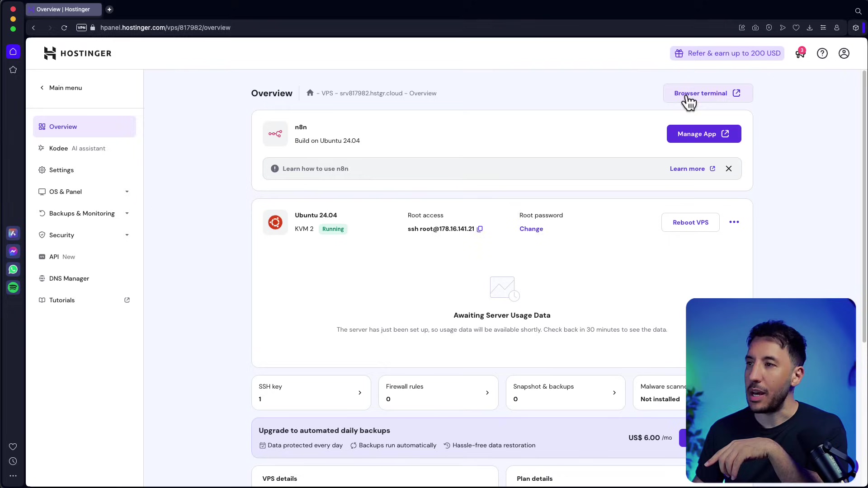
Task: Click snapshot camera icon in browser toolbar
Action: click(755, 28)
